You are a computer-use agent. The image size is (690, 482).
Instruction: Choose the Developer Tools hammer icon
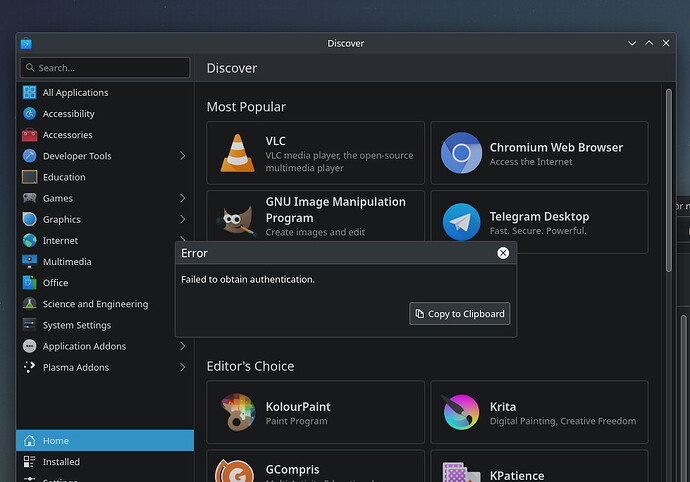pos(29,156)
